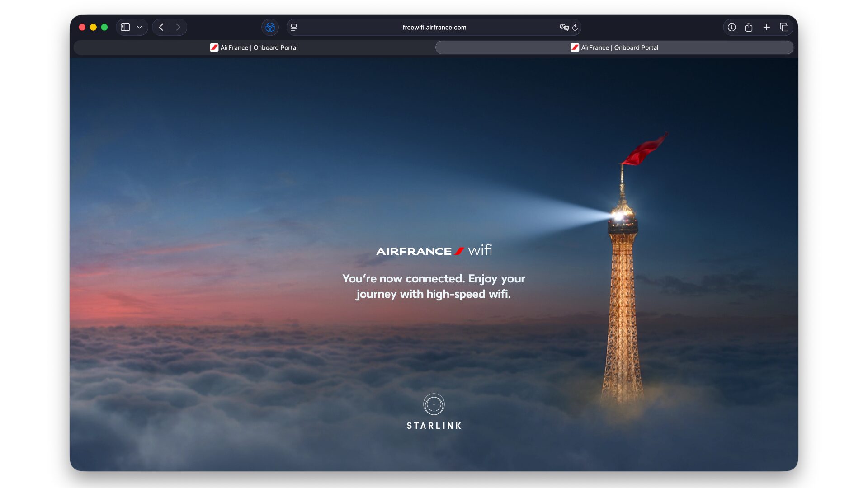Go forward to the next page
Viewport: 868px width, 488px height.
click(178, 27)
